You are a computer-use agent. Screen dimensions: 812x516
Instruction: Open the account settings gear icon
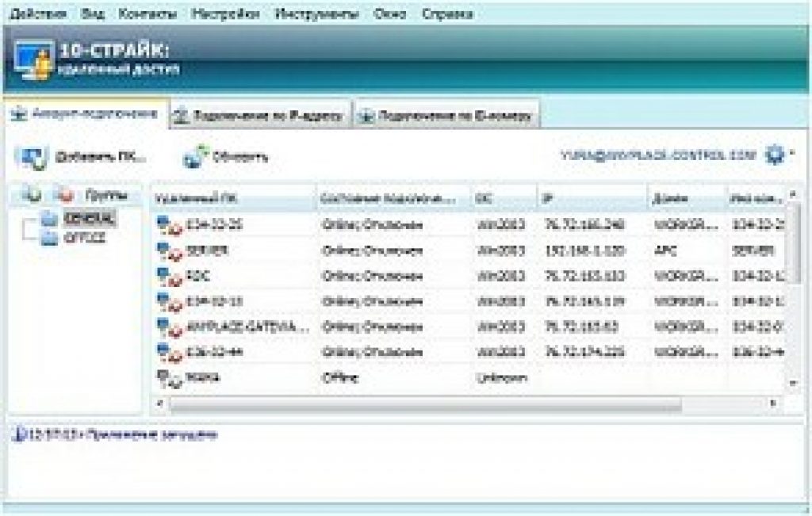click(x=775, y=155)
